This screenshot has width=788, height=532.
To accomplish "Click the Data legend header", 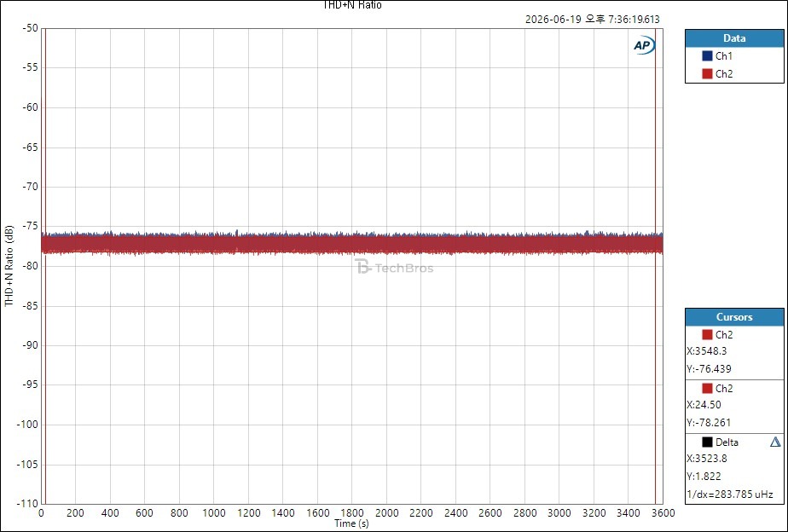I will pyautogui.click(x=734, y=38).
